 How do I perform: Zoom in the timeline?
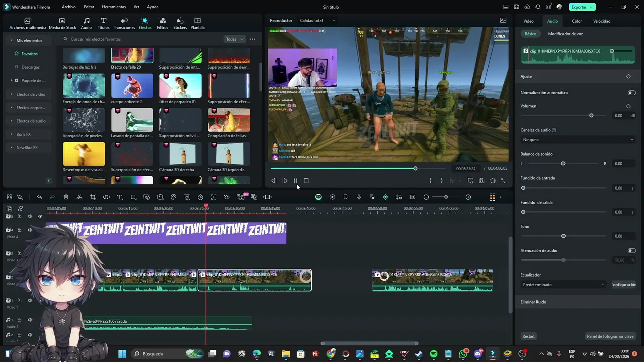468,197
